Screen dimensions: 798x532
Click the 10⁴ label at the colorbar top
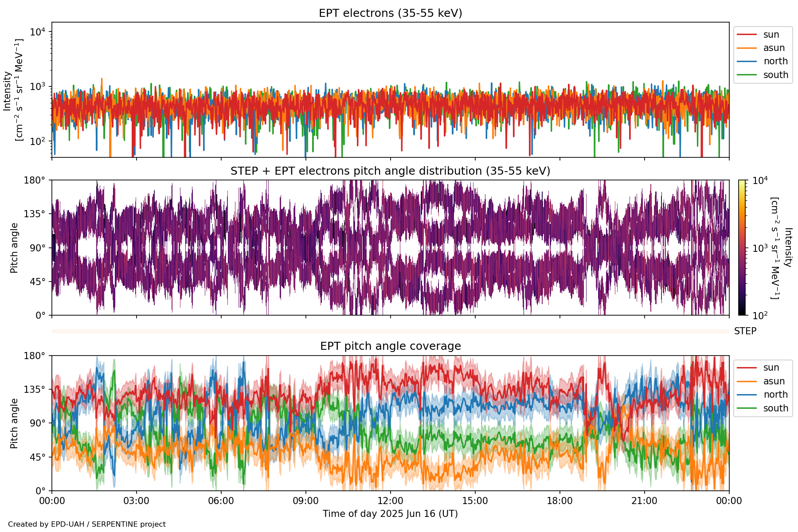pos(760,180)
